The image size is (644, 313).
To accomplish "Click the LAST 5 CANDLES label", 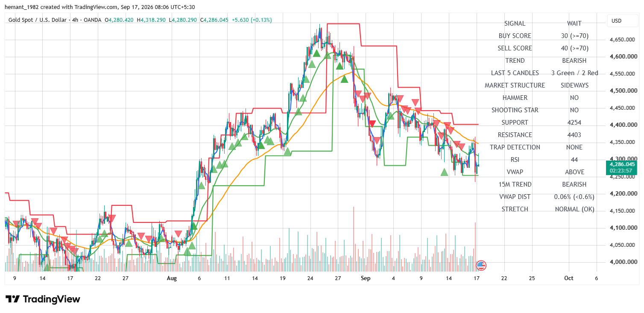I will pos(515,73).
